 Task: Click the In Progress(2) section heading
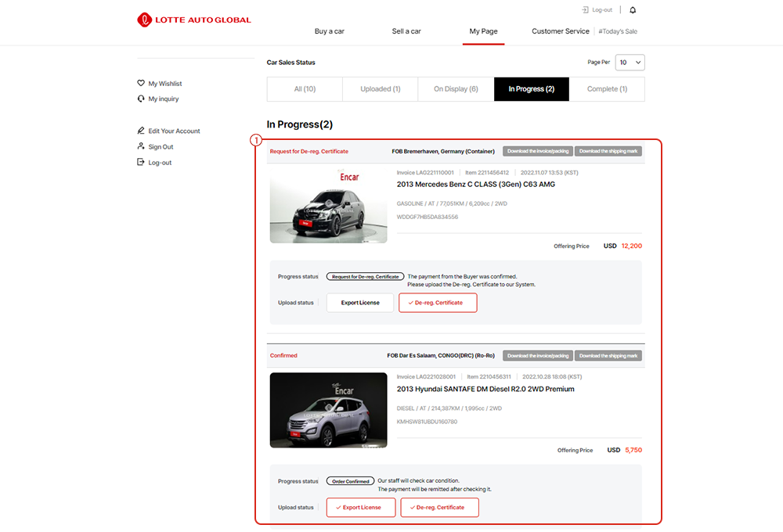(300, 124)
